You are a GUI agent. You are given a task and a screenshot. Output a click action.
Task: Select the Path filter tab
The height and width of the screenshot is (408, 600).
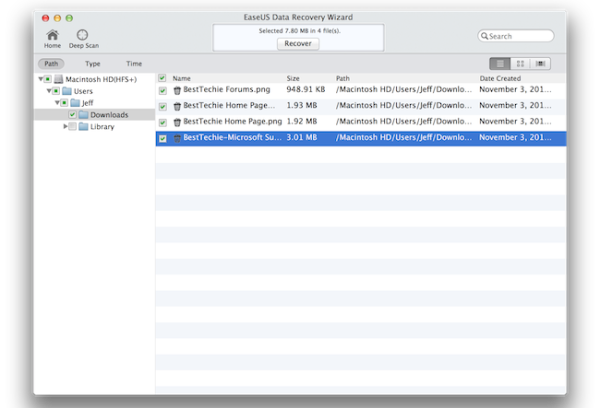tap(51, 64)
